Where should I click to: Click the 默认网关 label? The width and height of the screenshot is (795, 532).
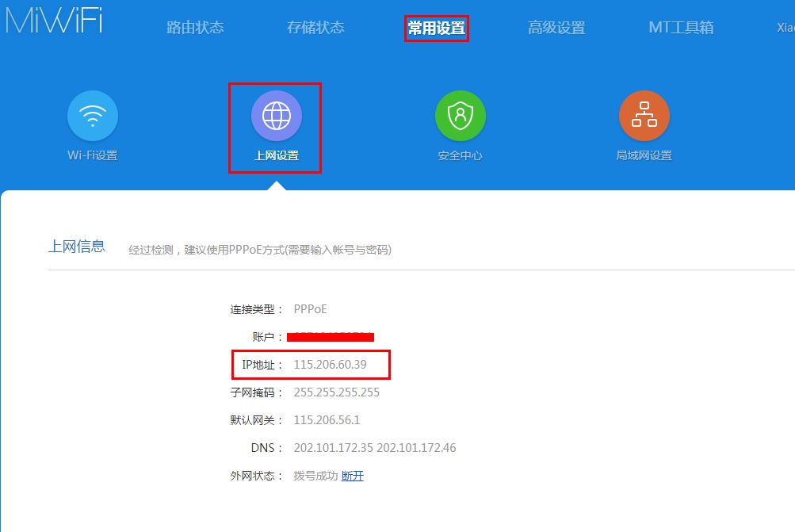tap(256, 420)
